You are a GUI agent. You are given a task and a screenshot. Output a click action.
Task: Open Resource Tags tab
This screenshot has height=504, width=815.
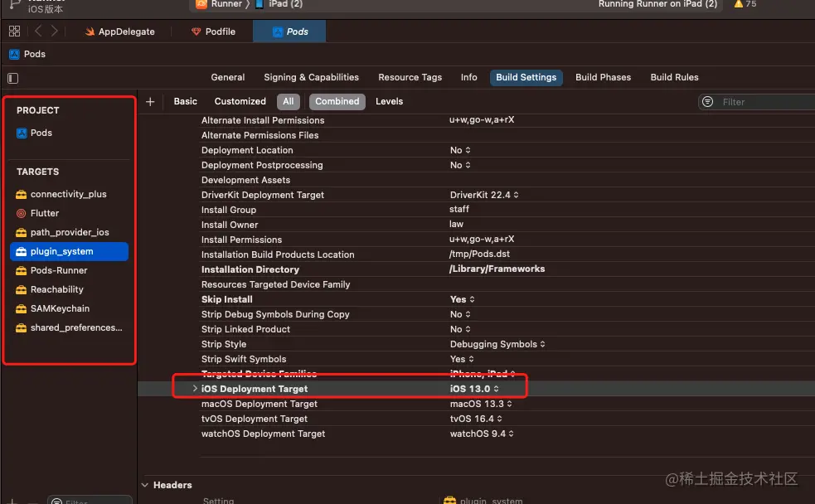(410, 77)
